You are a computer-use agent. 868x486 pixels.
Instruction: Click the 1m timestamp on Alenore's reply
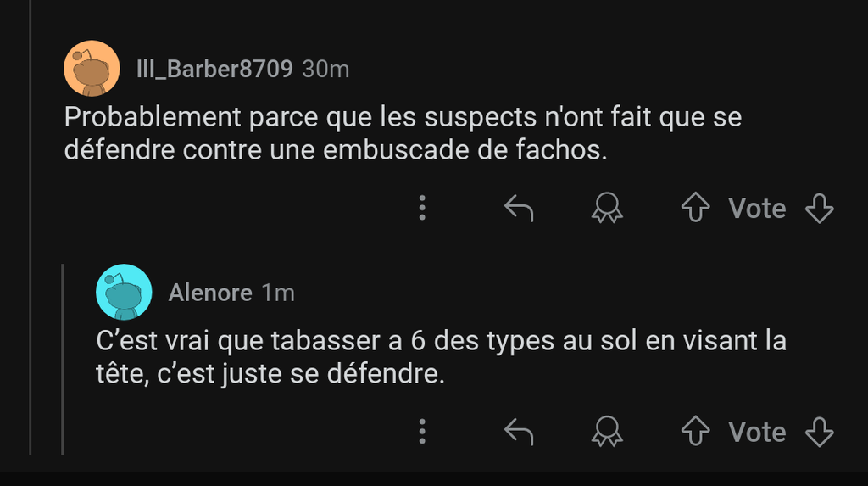pos(278,293)
